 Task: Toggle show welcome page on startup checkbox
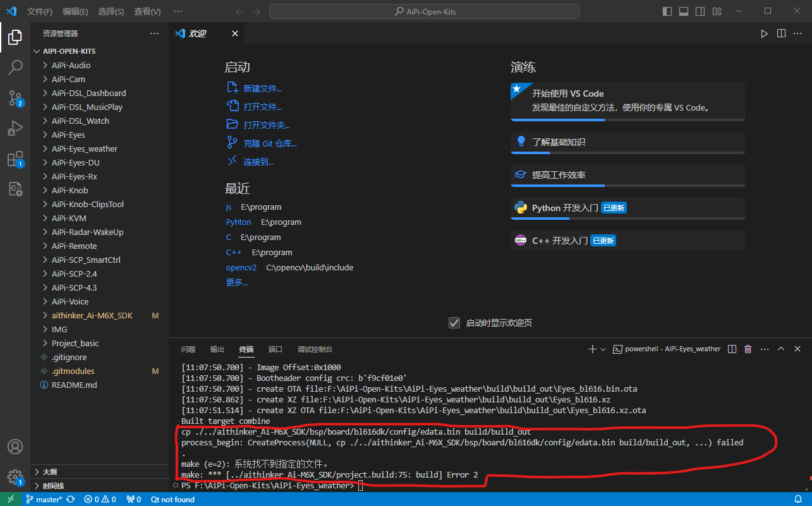coord(454,323)
